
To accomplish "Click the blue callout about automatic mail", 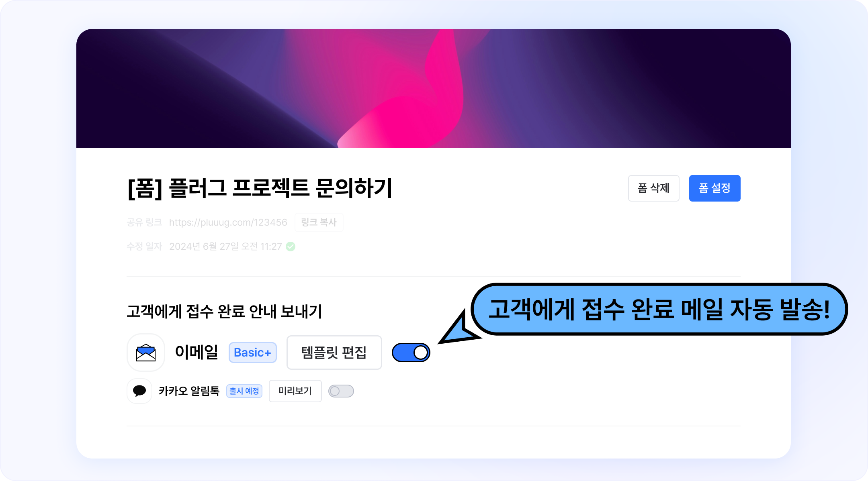I will [659, 309].
